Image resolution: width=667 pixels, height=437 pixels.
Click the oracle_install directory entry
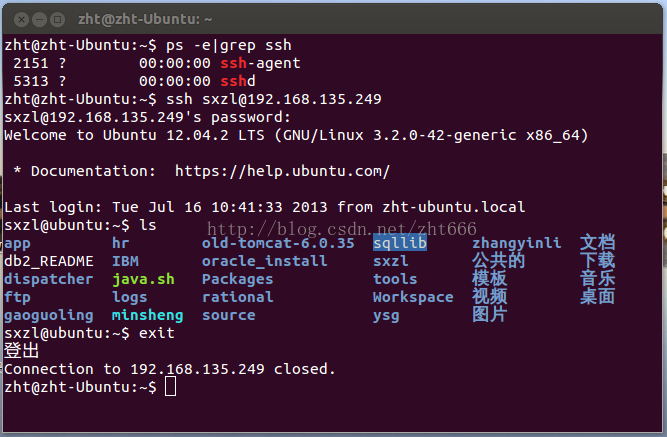pos(264,261)
